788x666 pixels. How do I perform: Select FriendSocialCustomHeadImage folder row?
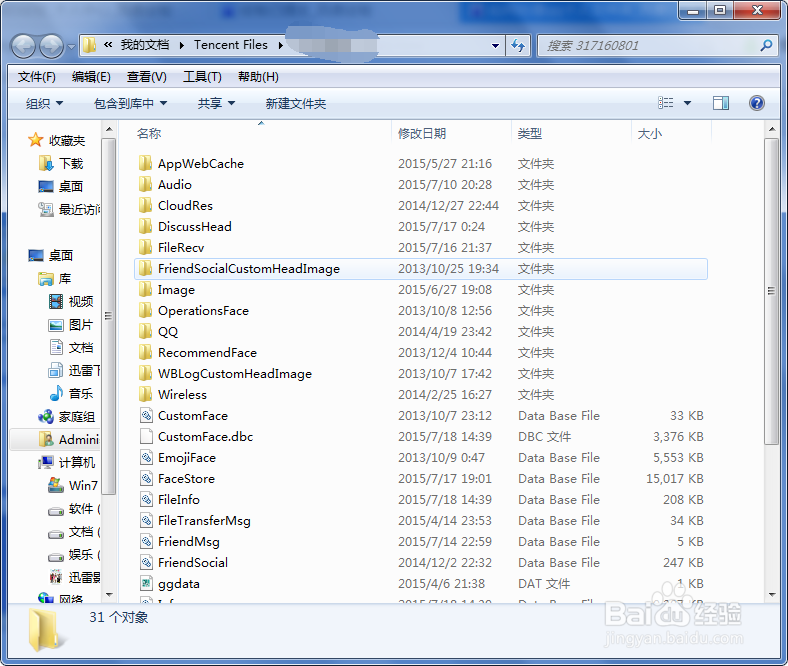(421, 269)
